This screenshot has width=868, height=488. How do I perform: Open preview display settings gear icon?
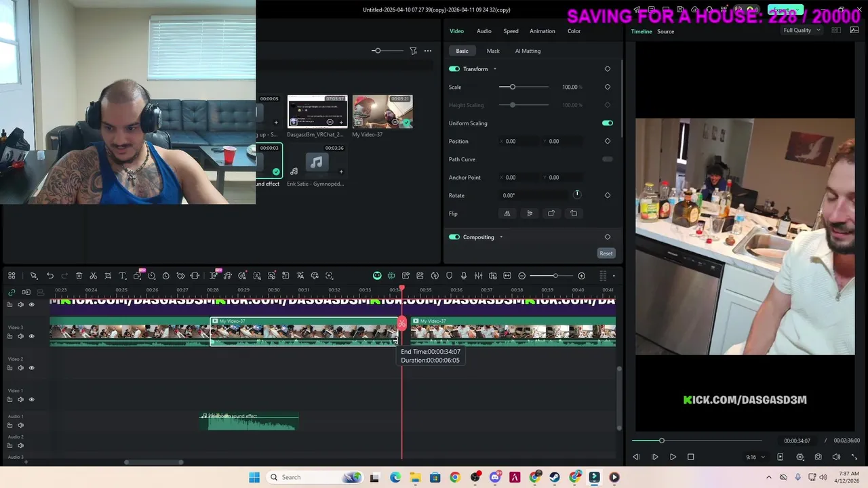(800, 457)
